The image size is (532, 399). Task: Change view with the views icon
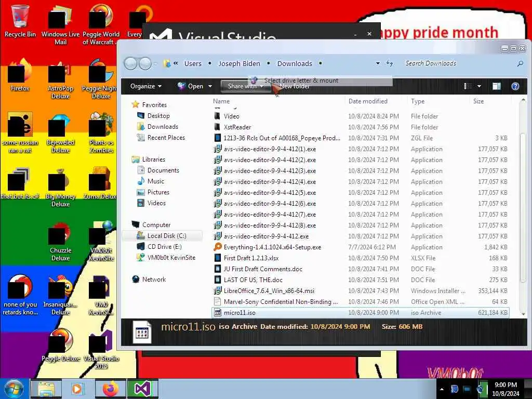coord(468,86)
